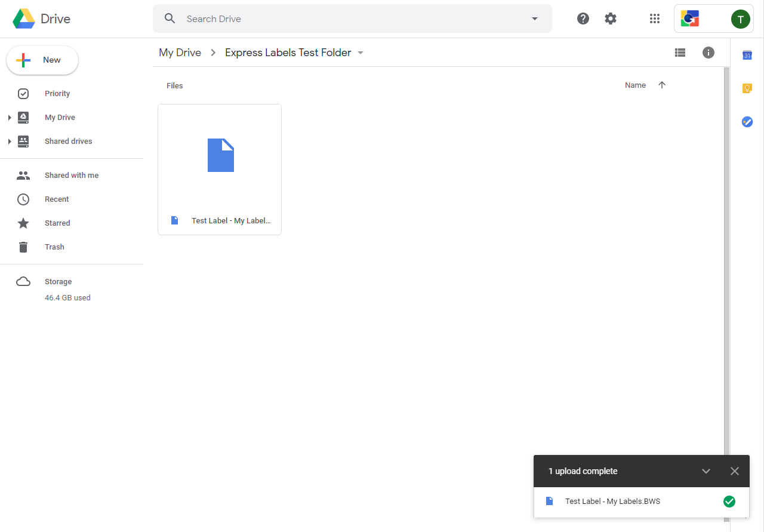Expand the Shared drives tree
764x532 pixels.
pyautogui.click(x=10, y=142)
